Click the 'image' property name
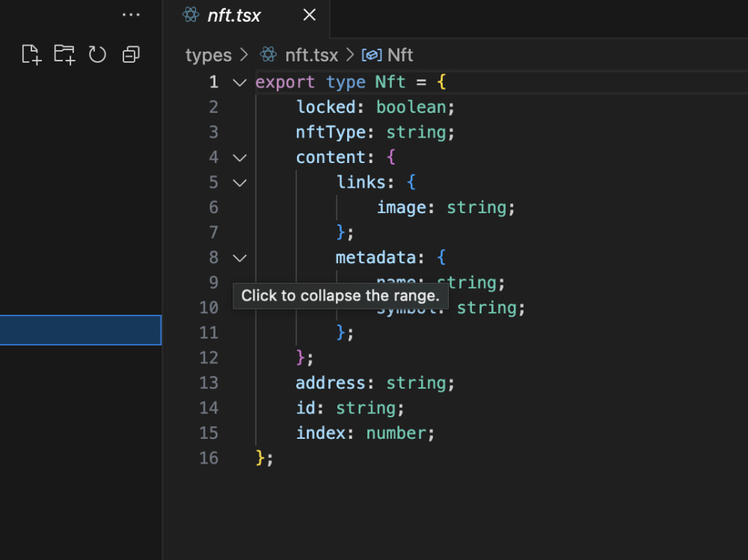The width and height of the screenshot is (748, 560). click(x=402, y=208)
